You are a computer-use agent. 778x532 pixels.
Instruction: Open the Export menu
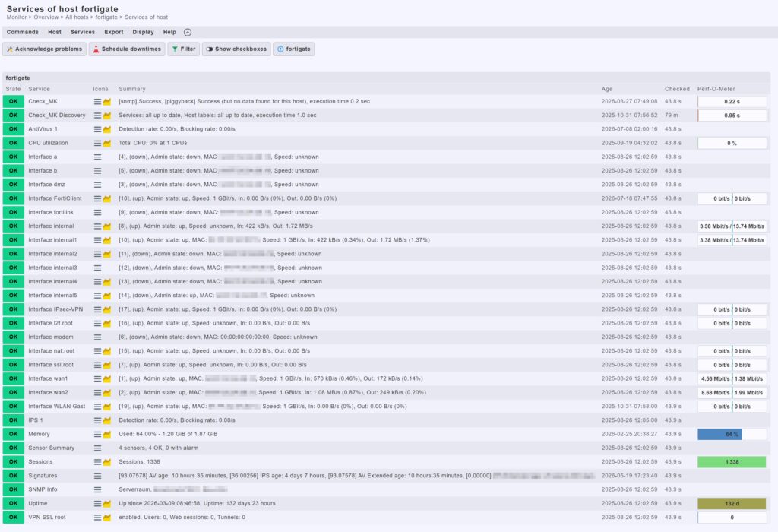pos(114,32)
